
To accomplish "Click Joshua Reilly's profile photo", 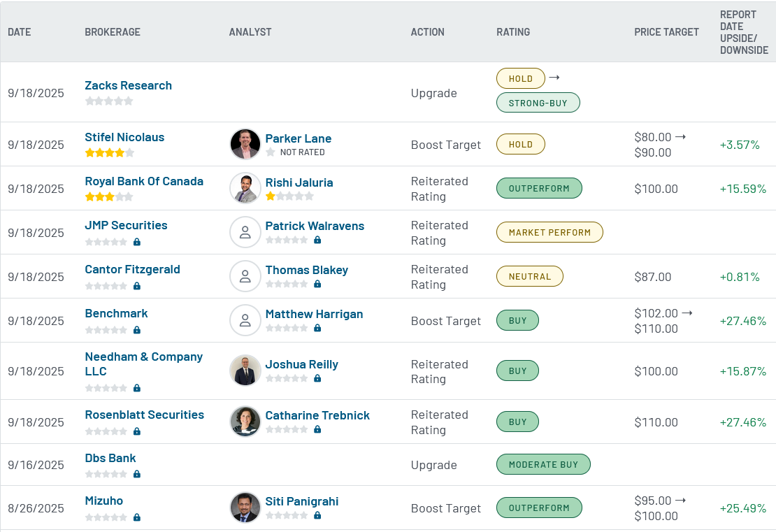I will pyautogui.click(x=245, y=371).
